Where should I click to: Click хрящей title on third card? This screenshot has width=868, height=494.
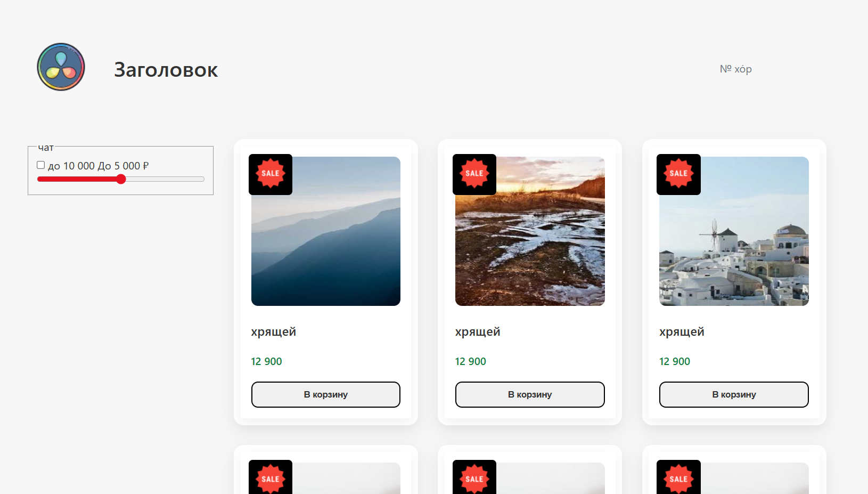(682, 332)
